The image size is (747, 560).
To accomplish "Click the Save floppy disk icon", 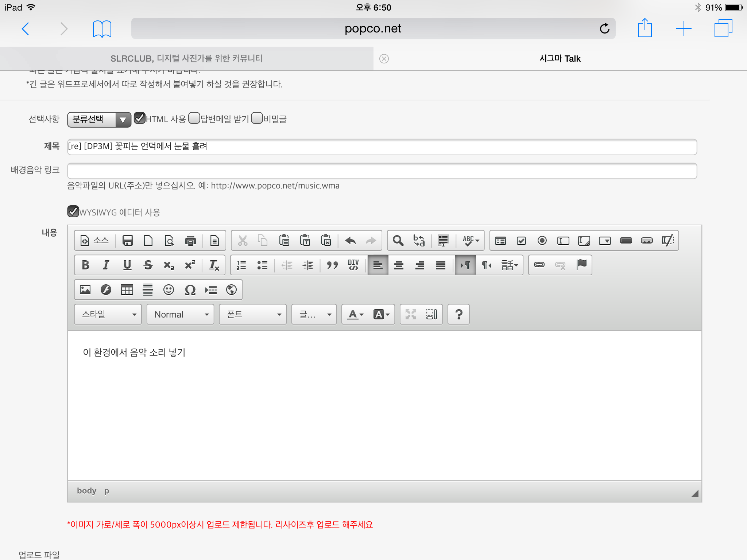I will tap(128, 241).
